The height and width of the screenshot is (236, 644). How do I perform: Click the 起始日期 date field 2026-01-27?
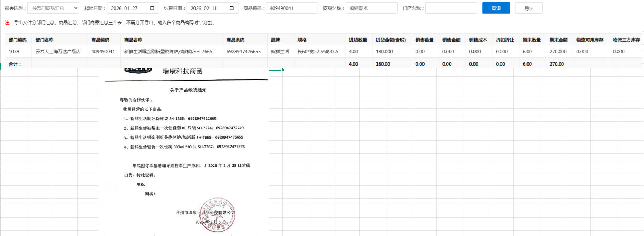click(x=128, y=8)
